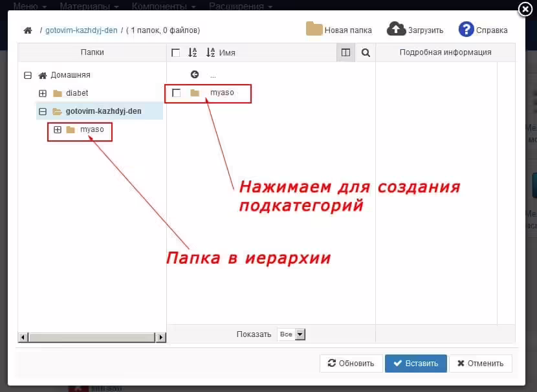Image resolution: width=537 pixels, height=392 pixels.
Task: Click the blue question mark help icon
Action: tap(466, 30)
